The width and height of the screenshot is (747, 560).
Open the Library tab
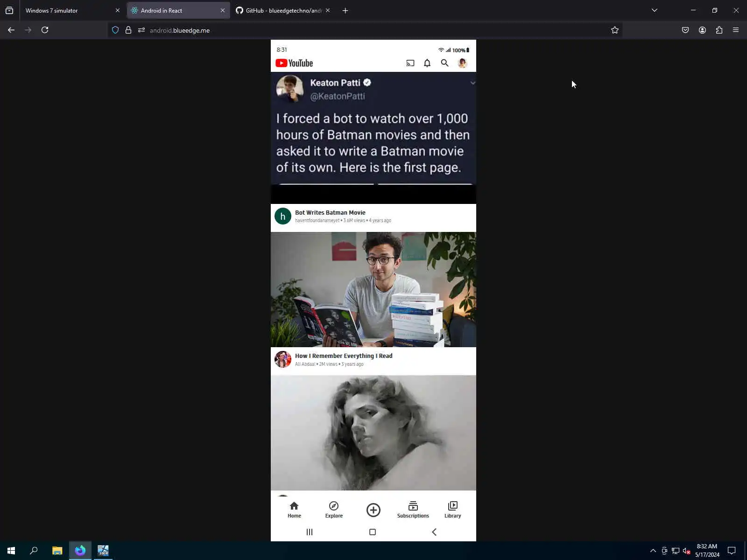pyautogui.click(x=453, y=510)
